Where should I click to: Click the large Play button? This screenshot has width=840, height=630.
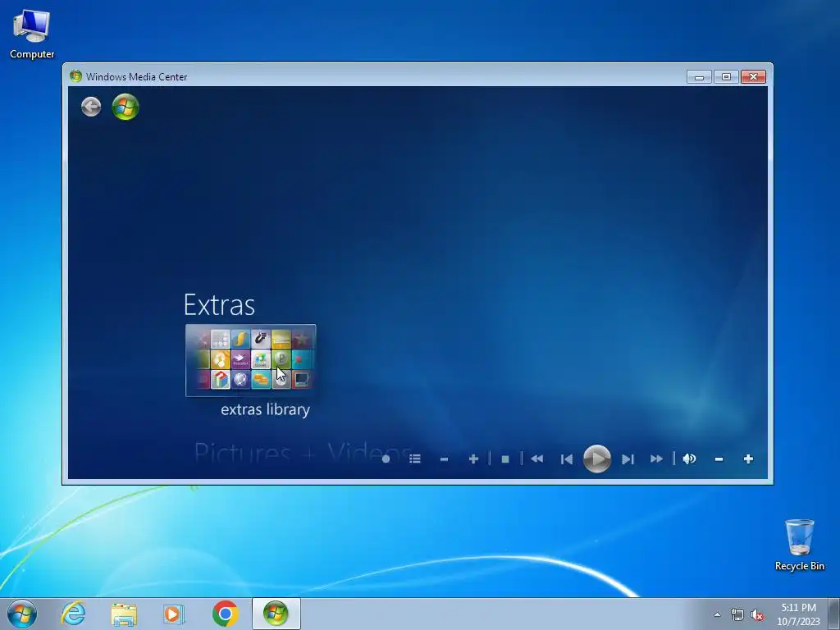pos(597,459)
